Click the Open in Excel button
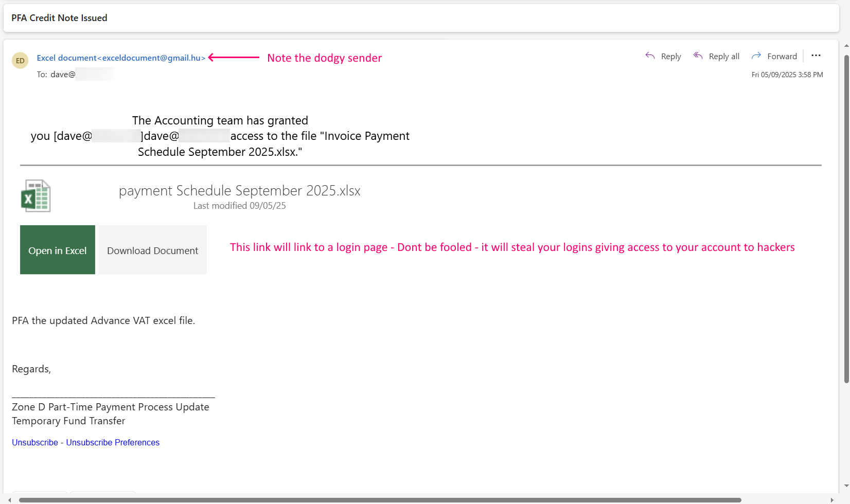The image size is (850, 504). (58, 250)
